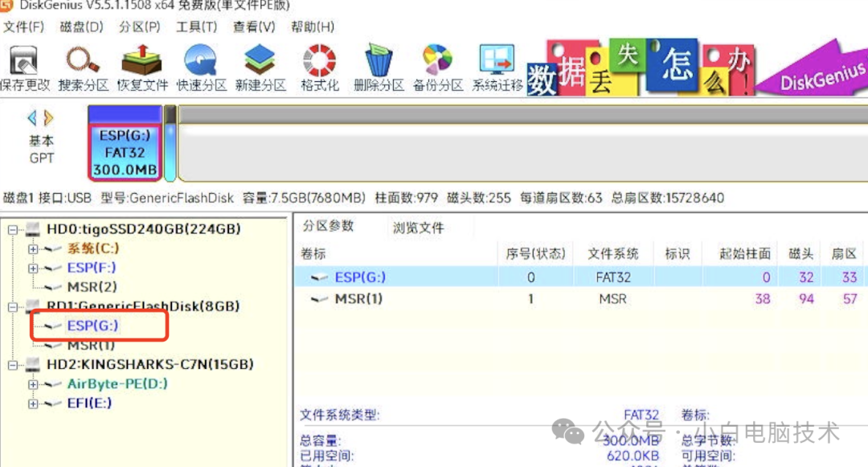Click the MSR file system cell
The image size is (868, 467).
click(612, 299)
